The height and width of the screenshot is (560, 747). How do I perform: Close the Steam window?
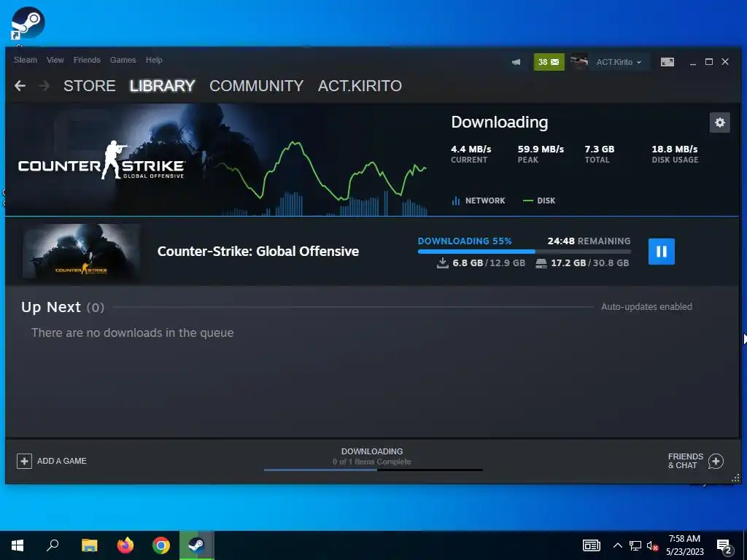[x=725, y=62]
